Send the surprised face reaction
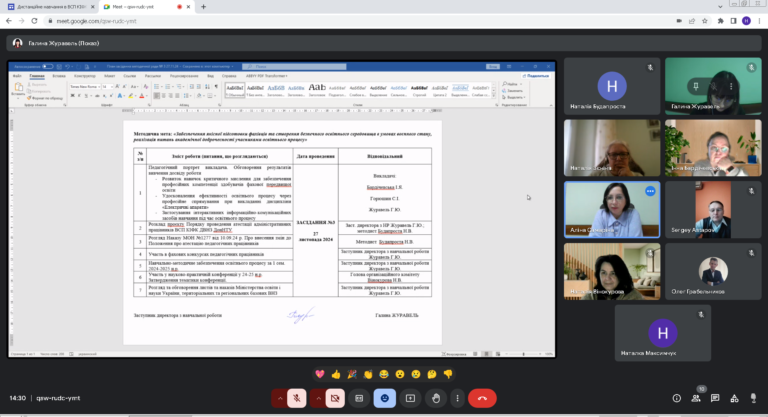Image resolution: width=768 pixels, height=417 pixels. (x=400, y=374)
